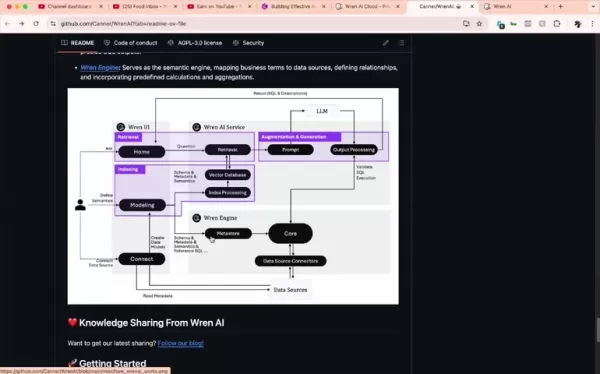
Task: Open the Follow our blog link
Action: click(181, 343)
